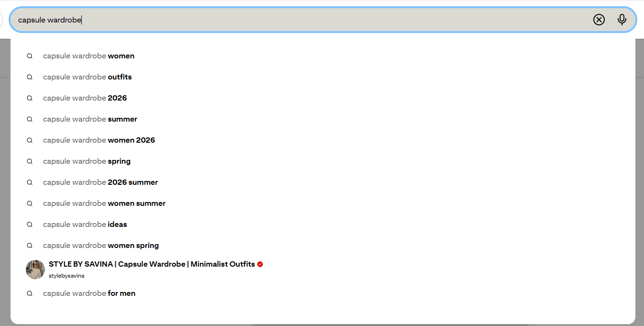Click the magnifier icon beside capsule wardrobe for men
The height and width of the screenshot is (326, 644).
click(30, 293)
